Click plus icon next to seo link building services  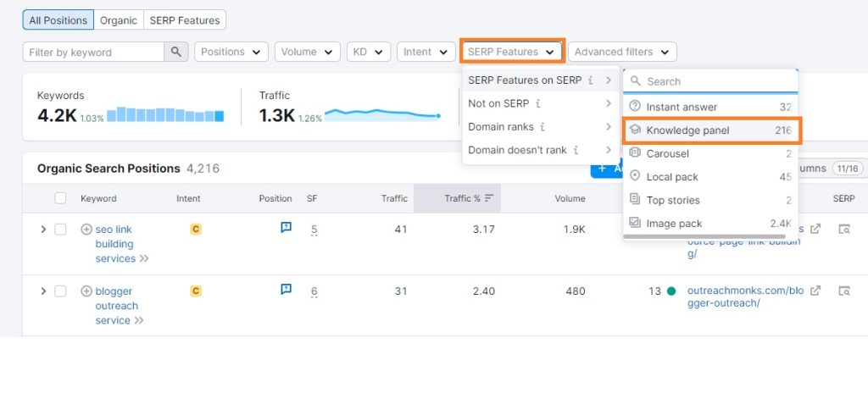pyautogui.click(x=86, y=230)
